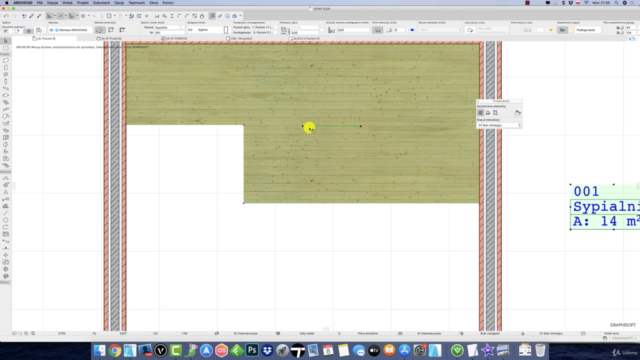Switch to the 3D / Wszystko tab

tap(239, 38)
